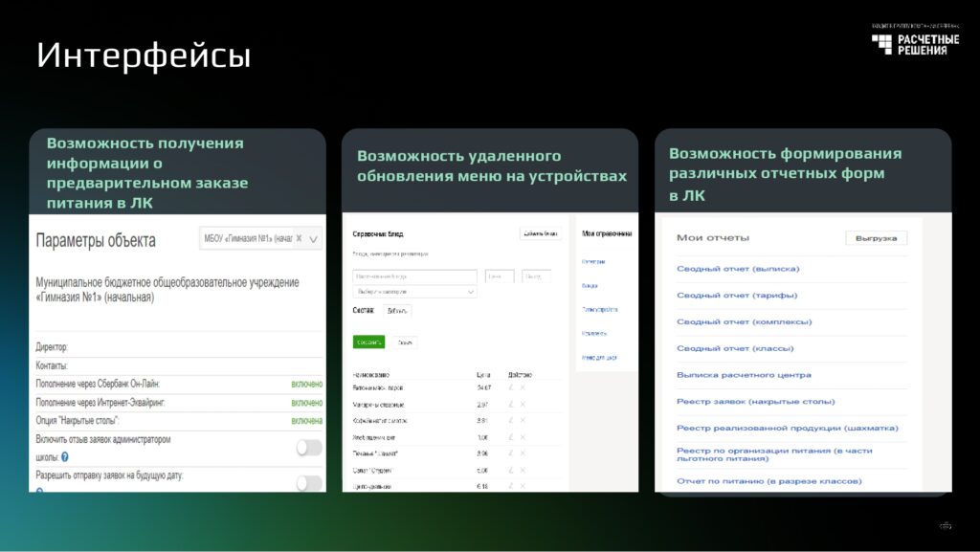Viewport: 980px width, 552px height.
Task: Edit the dish row priced 2.97
Action: pos(511,405)
